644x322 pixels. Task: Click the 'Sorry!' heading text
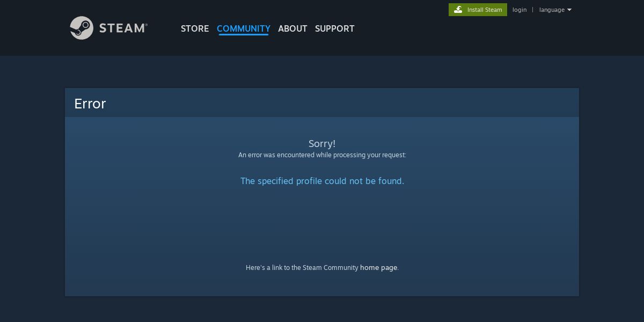pyautogui.click(x=322, y=143)
